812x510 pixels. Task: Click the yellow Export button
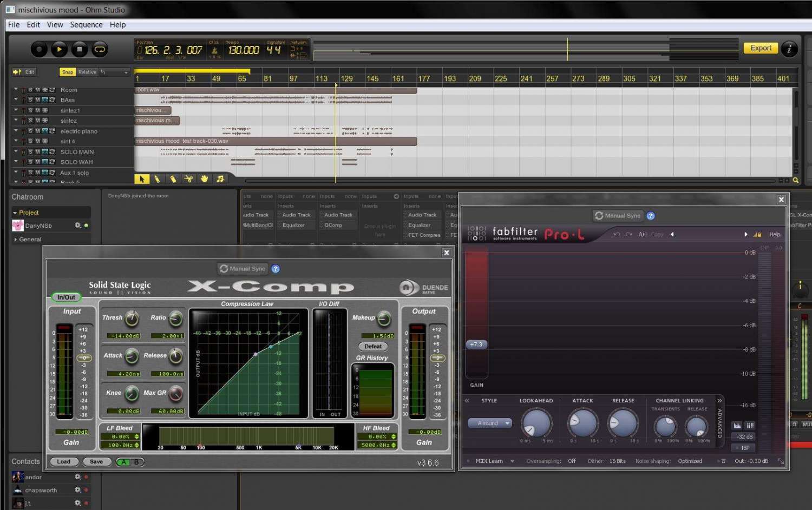click(761, 48)
